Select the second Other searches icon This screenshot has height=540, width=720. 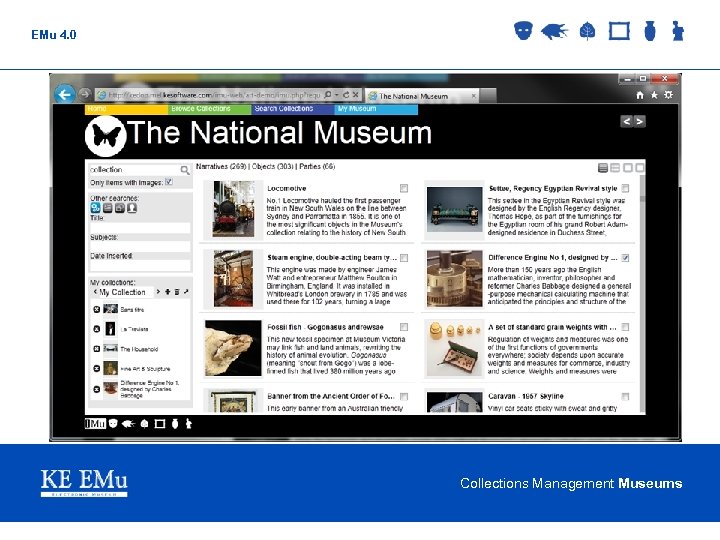click(107, 208)
